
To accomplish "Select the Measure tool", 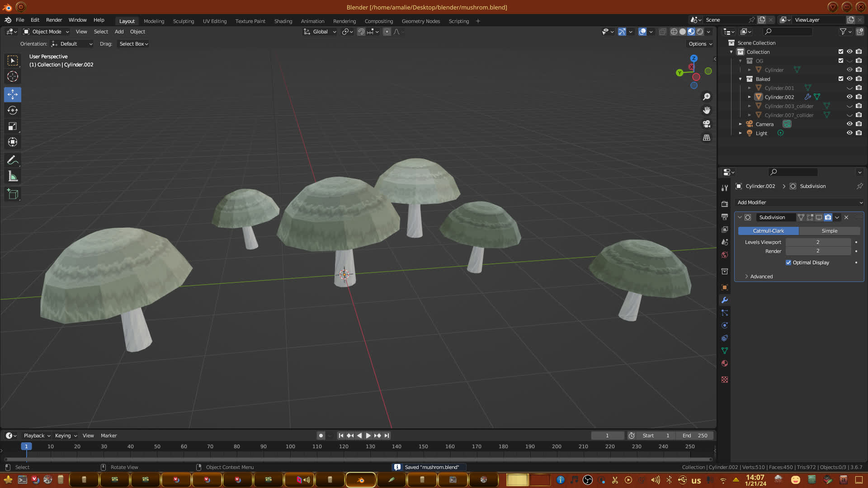I will click(13, 177).
